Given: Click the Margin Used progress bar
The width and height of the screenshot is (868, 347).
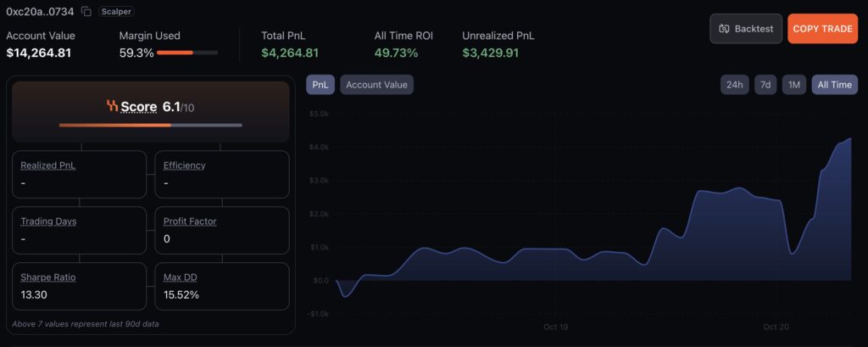Looking at the screenshot, I should point(187,53).
